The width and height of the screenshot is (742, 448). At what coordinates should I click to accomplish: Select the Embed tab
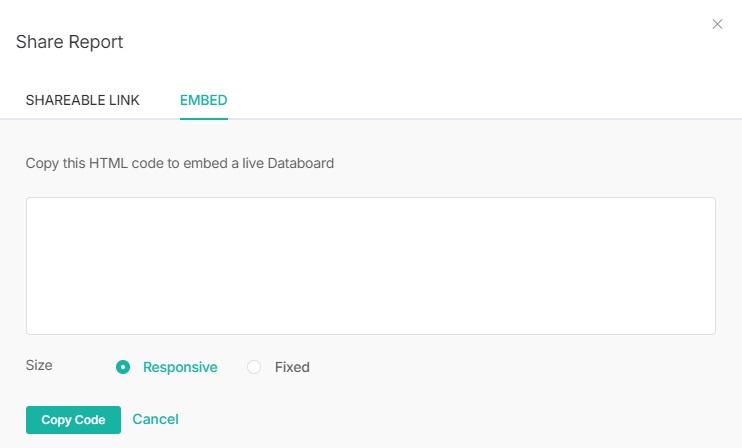204,100
